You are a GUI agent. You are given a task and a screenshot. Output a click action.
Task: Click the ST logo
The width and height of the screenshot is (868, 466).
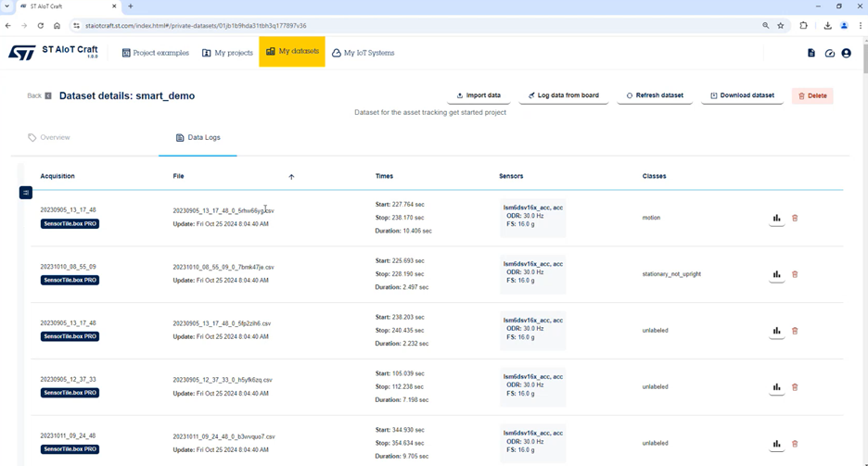22,53
